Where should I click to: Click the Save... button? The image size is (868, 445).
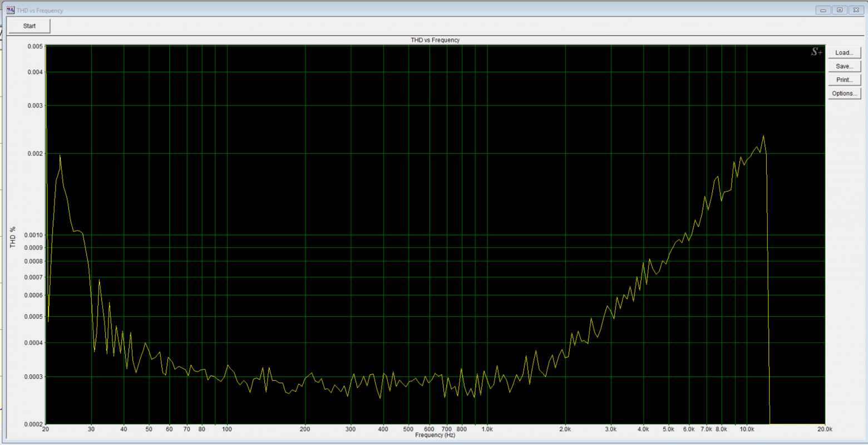[x=844, y=66]
